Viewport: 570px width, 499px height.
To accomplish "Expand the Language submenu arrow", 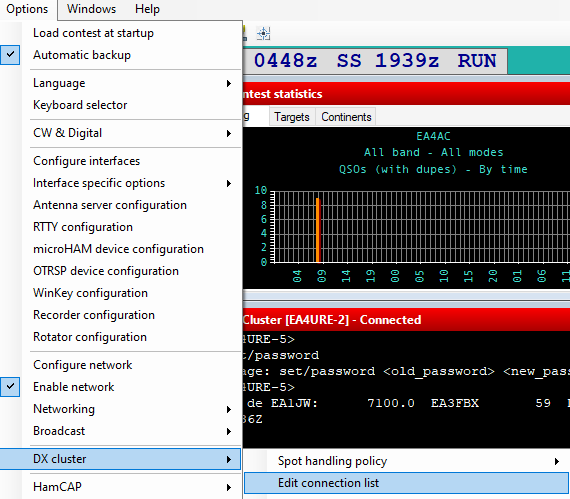I will pyautogui.click(x=229, y=83).
